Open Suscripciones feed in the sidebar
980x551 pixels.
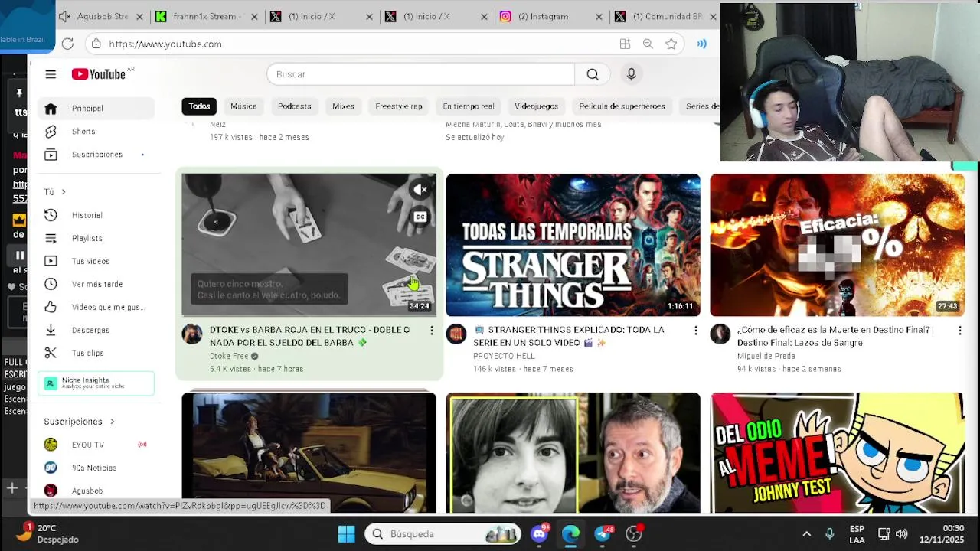pos(96,155)
